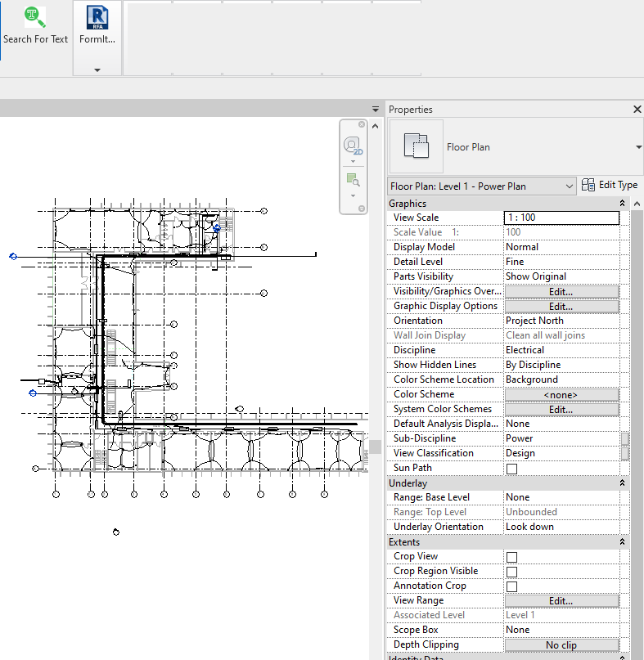
Task: Click the Search For Text icon
Action: coord(35,17)
